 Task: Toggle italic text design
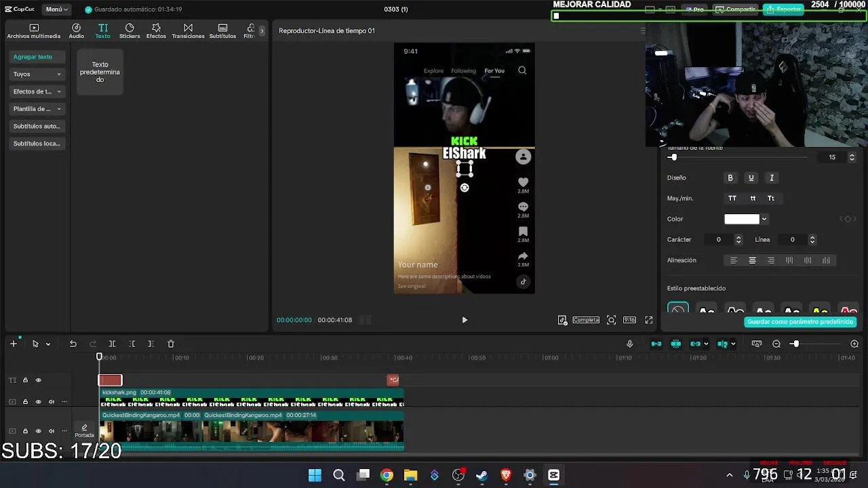[771, 178]
